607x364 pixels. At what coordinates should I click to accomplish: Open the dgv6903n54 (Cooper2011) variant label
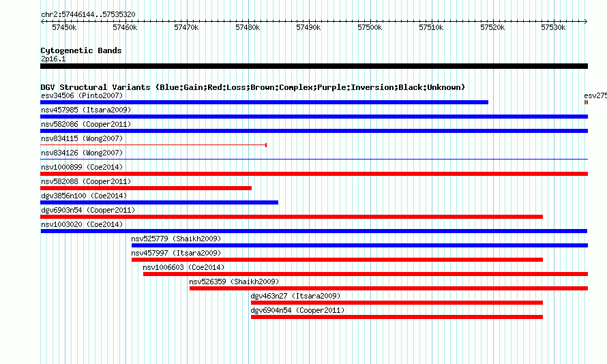(x=88, y=210)
